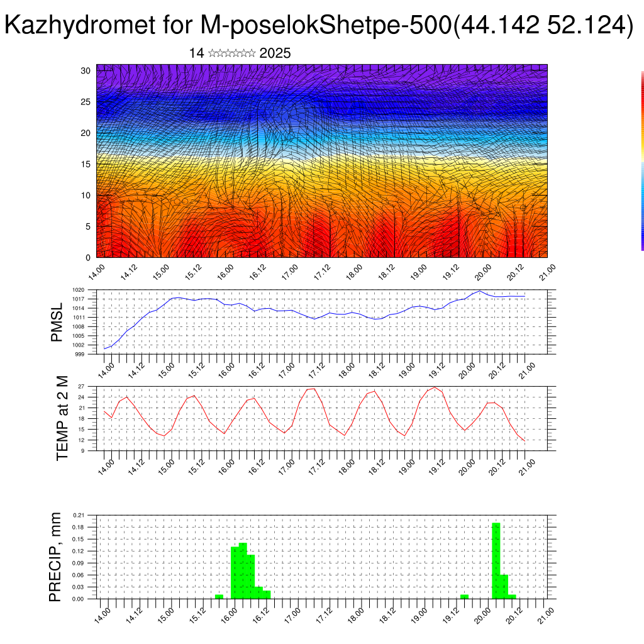Click the 0.18 value on the precipitation axis
Viewport: 644px width, 644px height.
point(79,527)
